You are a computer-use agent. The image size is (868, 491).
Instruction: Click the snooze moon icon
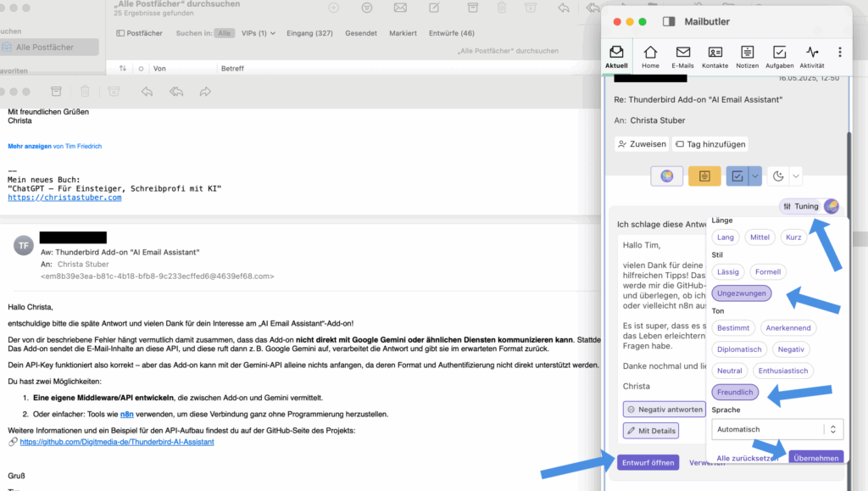(778, 176)
